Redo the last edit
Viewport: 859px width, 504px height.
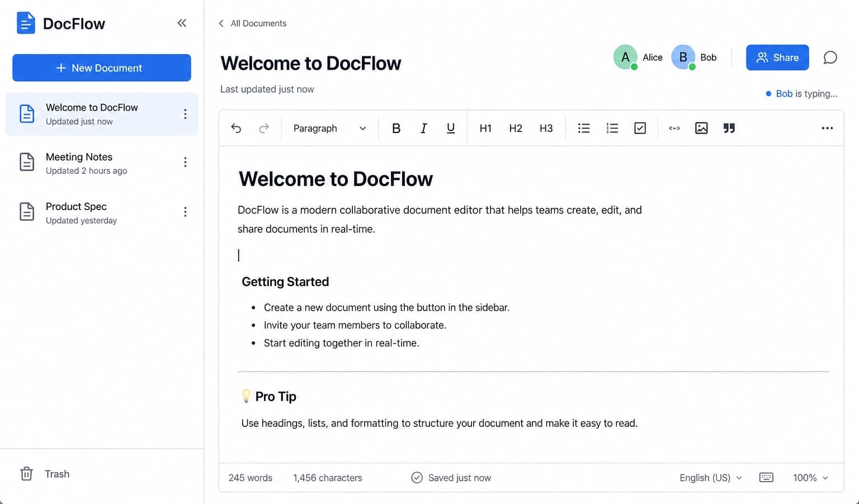tap(264, 128)
